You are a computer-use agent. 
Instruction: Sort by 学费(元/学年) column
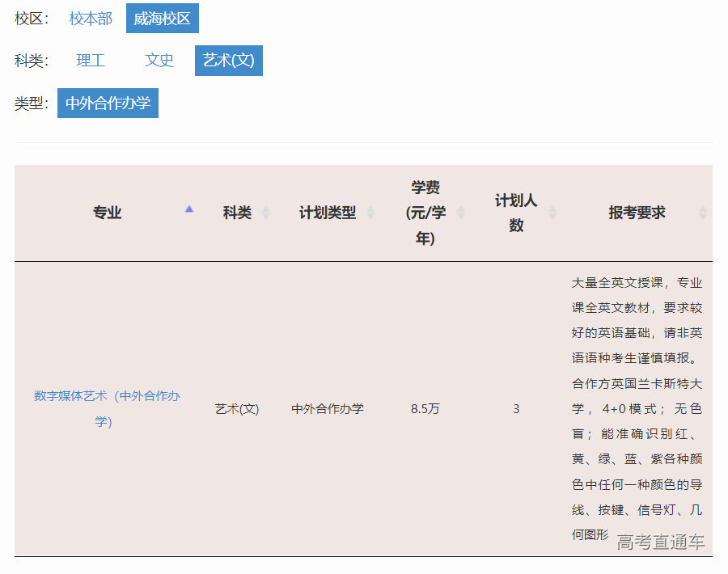pos(461,213)
